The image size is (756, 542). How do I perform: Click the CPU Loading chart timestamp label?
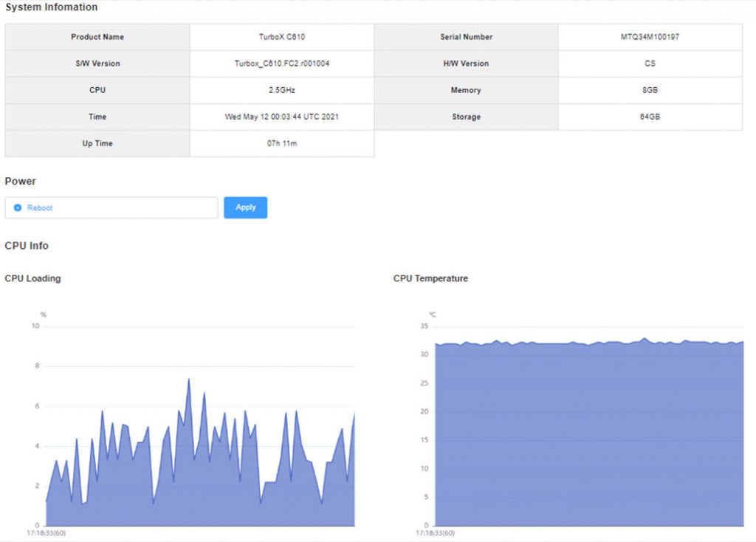click(x=47, y=533)
